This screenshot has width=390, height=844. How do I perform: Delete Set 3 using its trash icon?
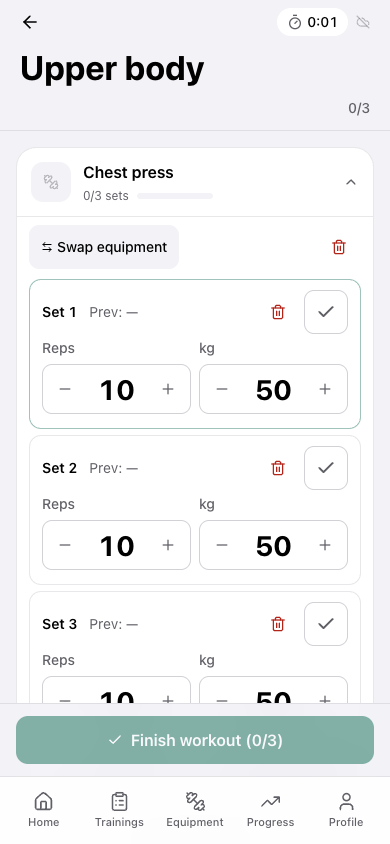click(x=278, y=624)
